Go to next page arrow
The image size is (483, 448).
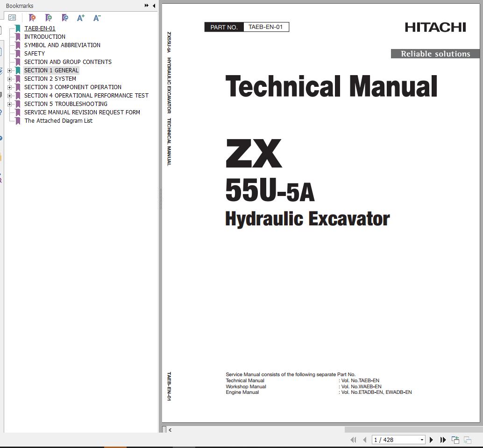pos(431,440)
